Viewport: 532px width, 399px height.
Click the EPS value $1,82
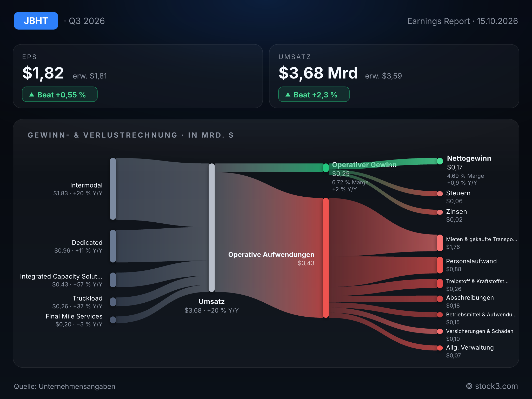point(43,73)
